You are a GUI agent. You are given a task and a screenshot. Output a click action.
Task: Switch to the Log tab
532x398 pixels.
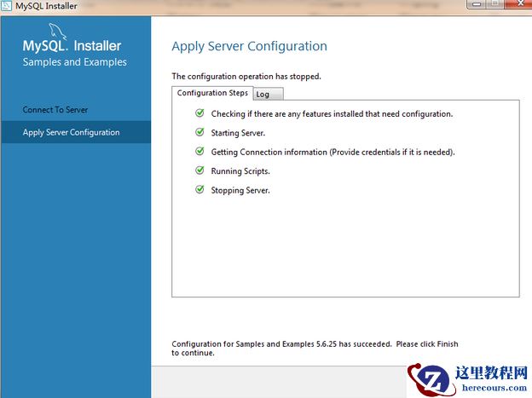(268, 94)
